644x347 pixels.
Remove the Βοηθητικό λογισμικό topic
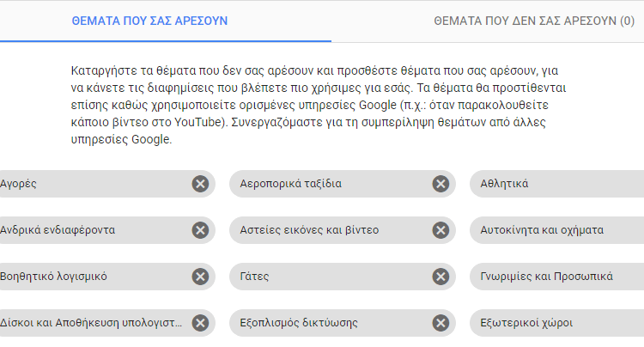pos(200,277)
